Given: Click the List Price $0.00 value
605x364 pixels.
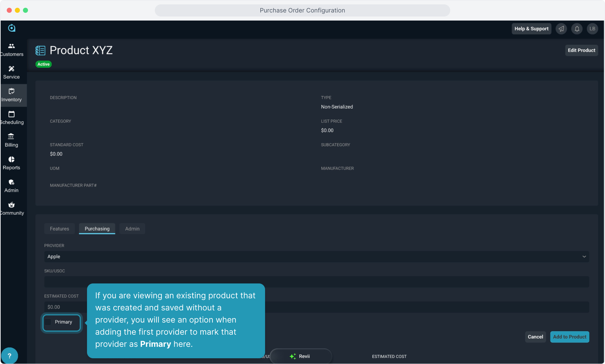Looking at the screenshot, I should click(327, 130).
